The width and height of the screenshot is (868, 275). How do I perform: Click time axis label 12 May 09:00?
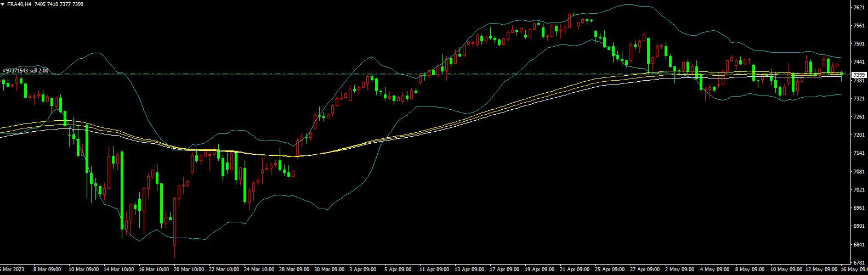tap(820, 270)
